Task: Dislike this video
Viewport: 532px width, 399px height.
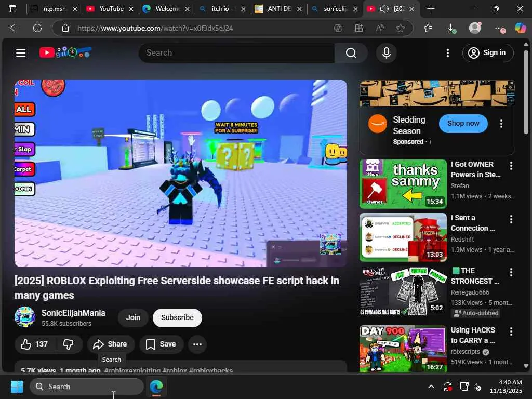Action: [x=69, y=344]
